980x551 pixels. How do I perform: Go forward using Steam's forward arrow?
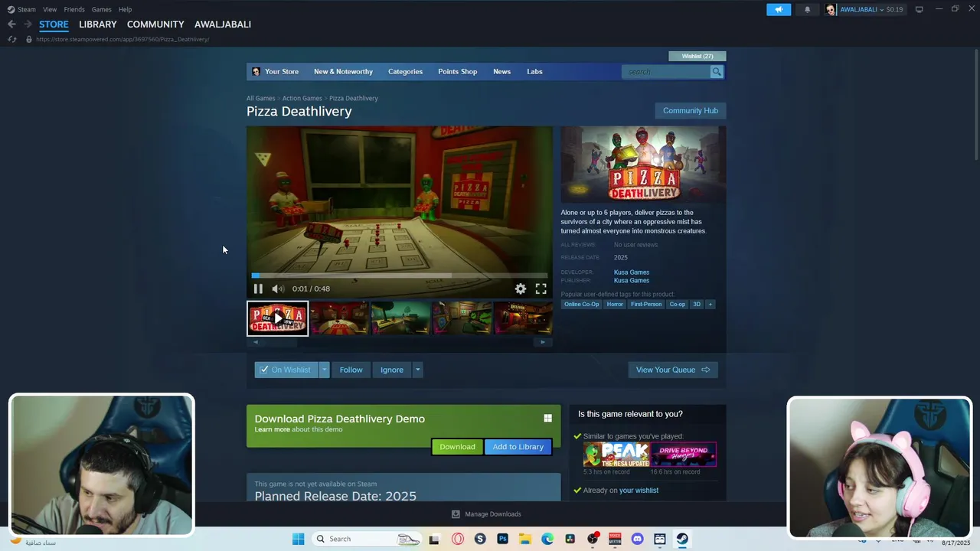[x=28, y=24]
